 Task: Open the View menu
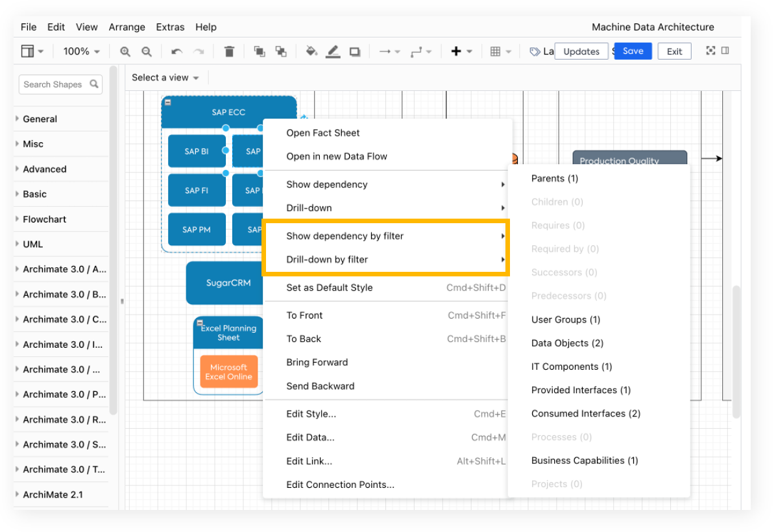pyautogui.click(x=86, y=27)
